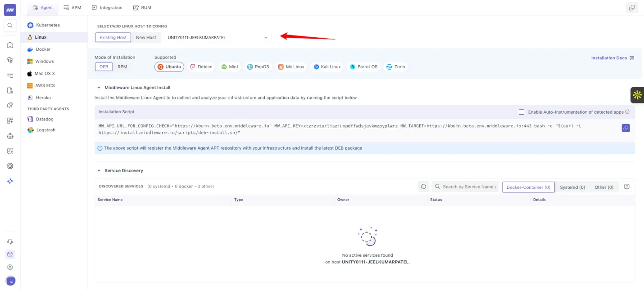
Task: Select Debian distribution
Action: (201, 67)
